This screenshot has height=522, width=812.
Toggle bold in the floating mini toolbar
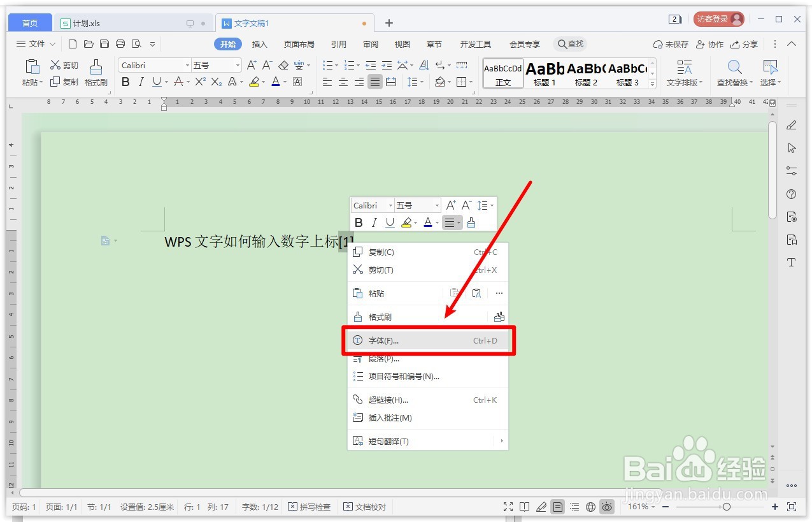(x=359, y=222)
